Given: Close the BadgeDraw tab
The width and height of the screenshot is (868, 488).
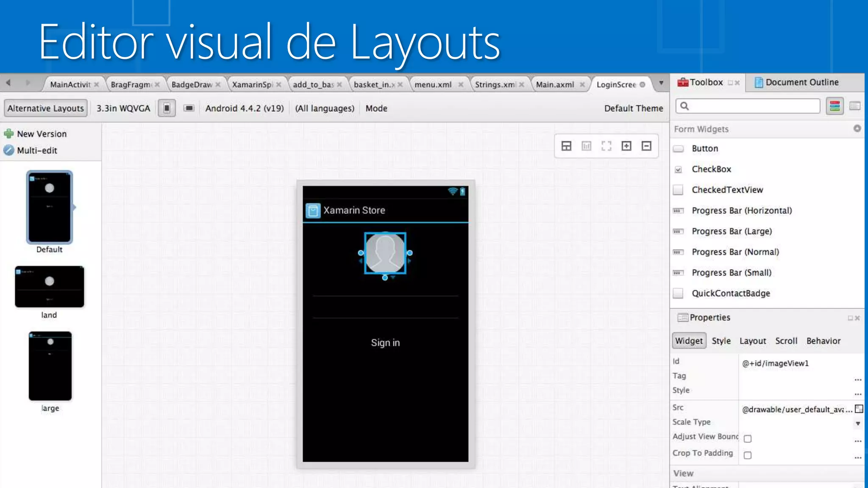Looking at the screenshot, I should (x=218, y=85).
